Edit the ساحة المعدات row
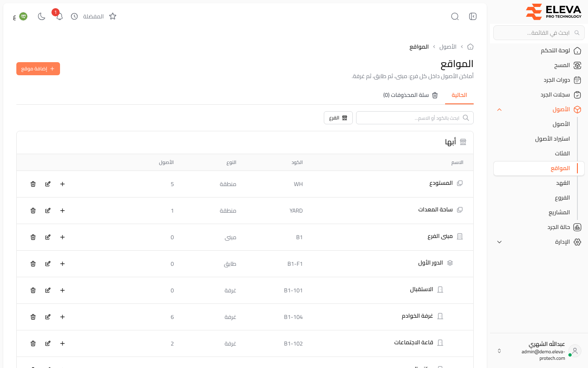Screen dimensions: 588x368 coord(48,211)
